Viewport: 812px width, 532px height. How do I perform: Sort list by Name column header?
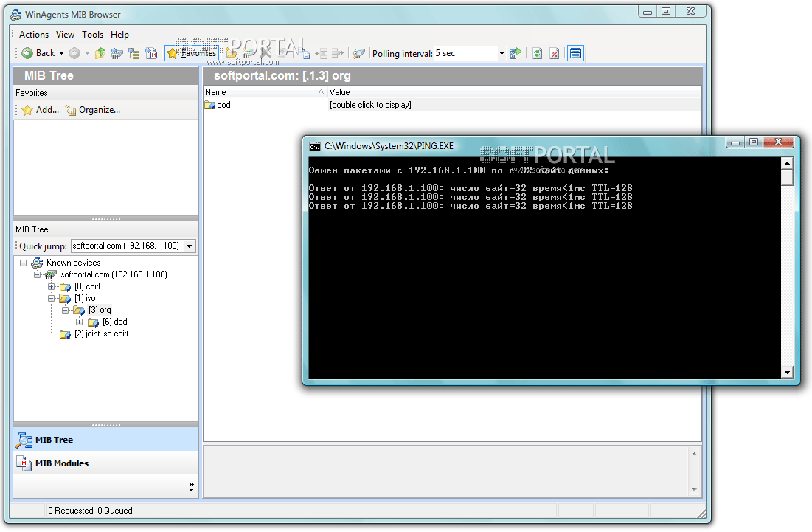pos(265,92)
